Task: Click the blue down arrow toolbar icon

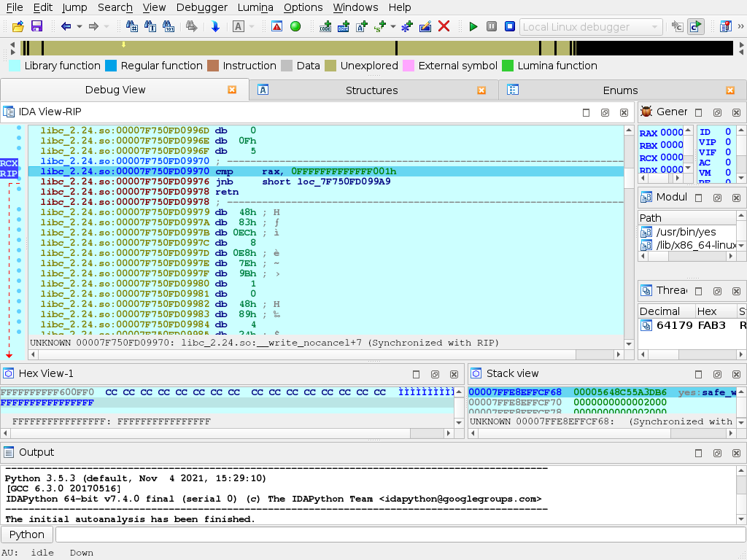Action: (215, 26)
